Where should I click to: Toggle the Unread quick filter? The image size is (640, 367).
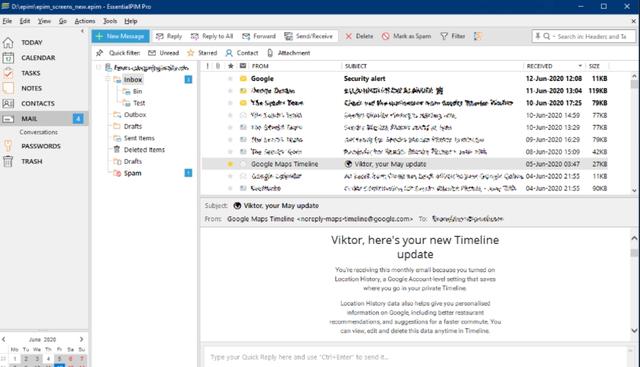(164, 53)
